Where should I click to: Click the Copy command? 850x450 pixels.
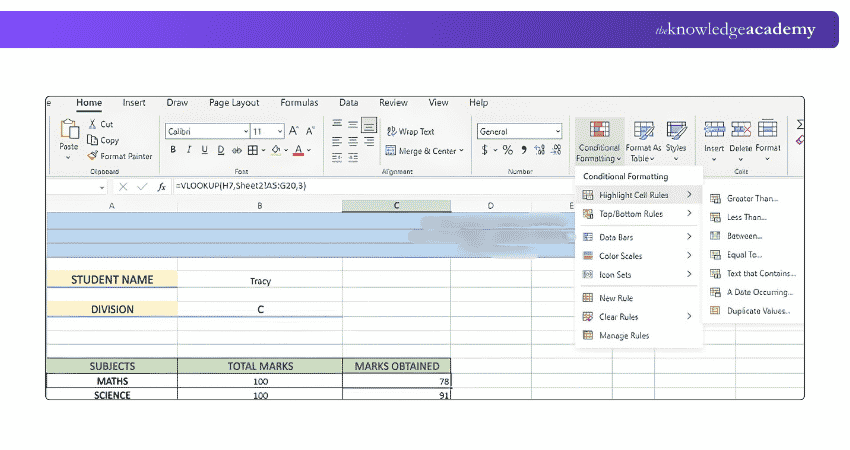(103, 140)
